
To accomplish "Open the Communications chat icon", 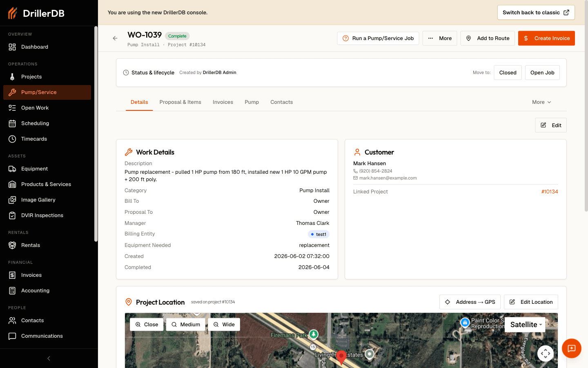I will (12, 336).
